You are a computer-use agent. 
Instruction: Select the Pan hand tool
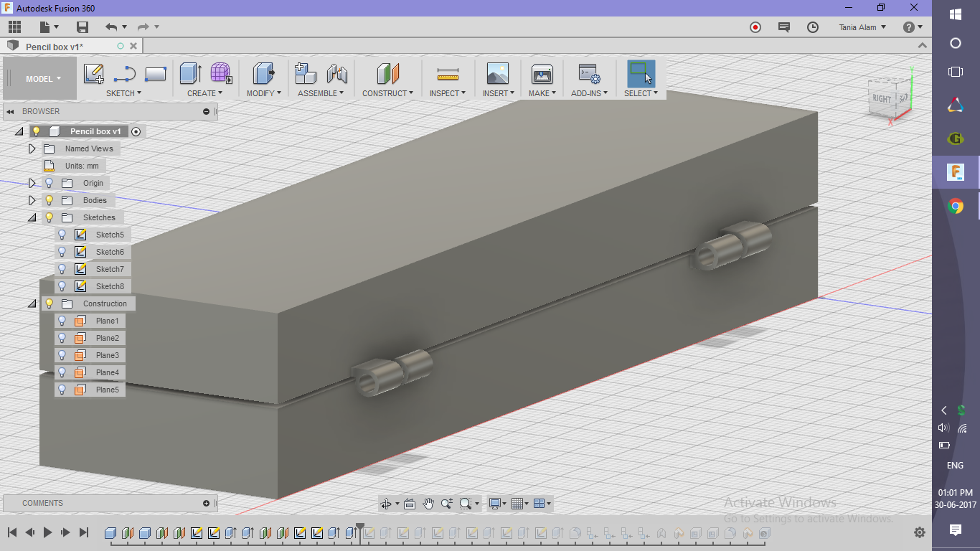pos(428,504)
